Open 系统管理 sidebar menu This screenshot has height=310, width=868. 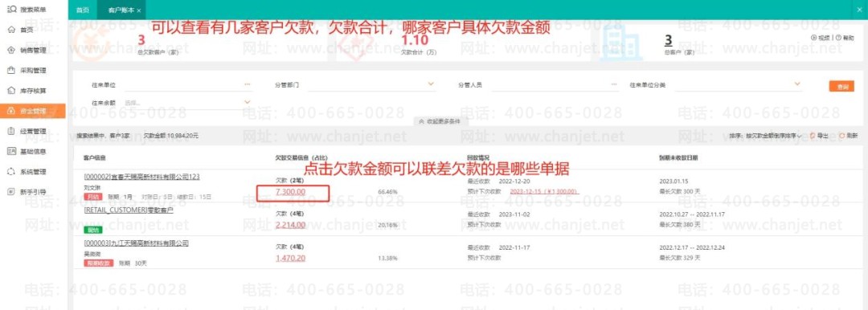coord(32,172)
